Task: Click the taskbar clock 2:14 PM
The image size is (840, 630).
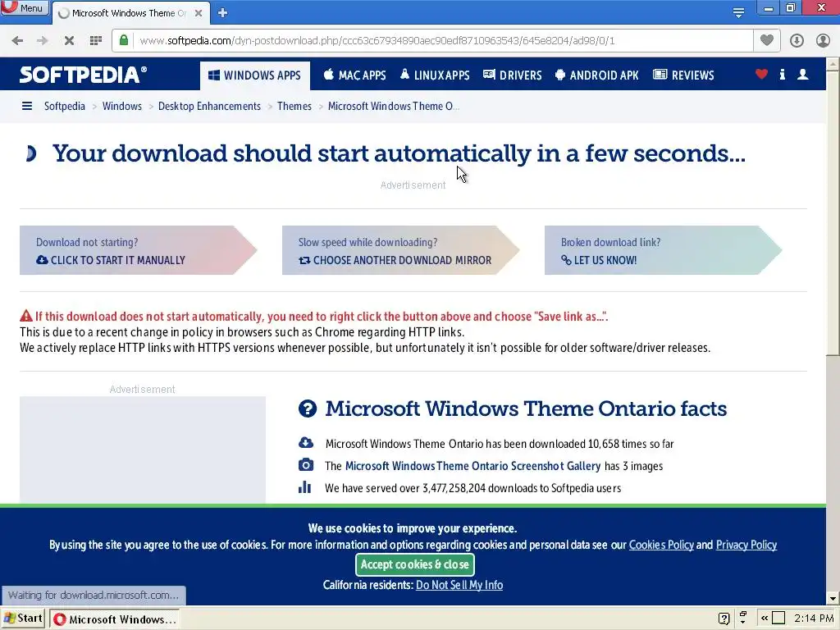Action: coord(814,619)
